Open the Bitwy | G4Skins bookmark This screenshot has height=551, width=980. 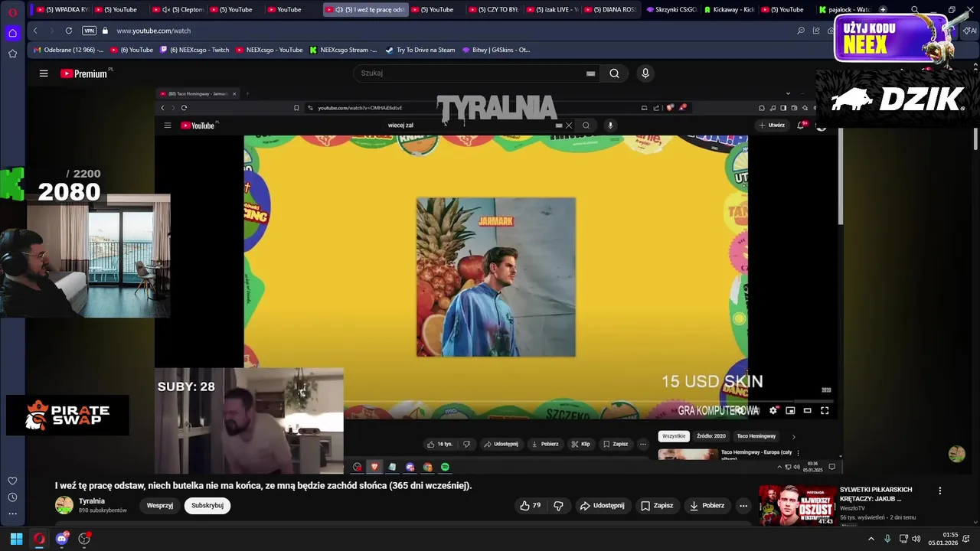[x=496, y=50]
